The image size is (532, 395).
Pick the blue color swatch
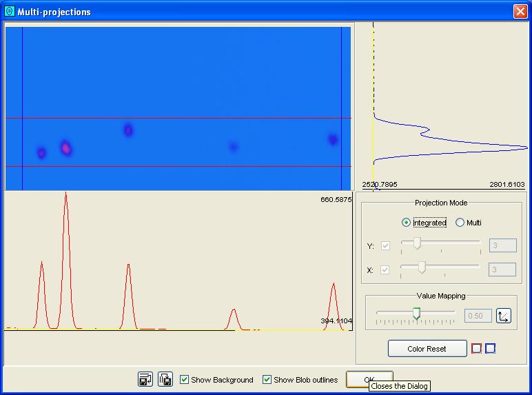point(490,349)
